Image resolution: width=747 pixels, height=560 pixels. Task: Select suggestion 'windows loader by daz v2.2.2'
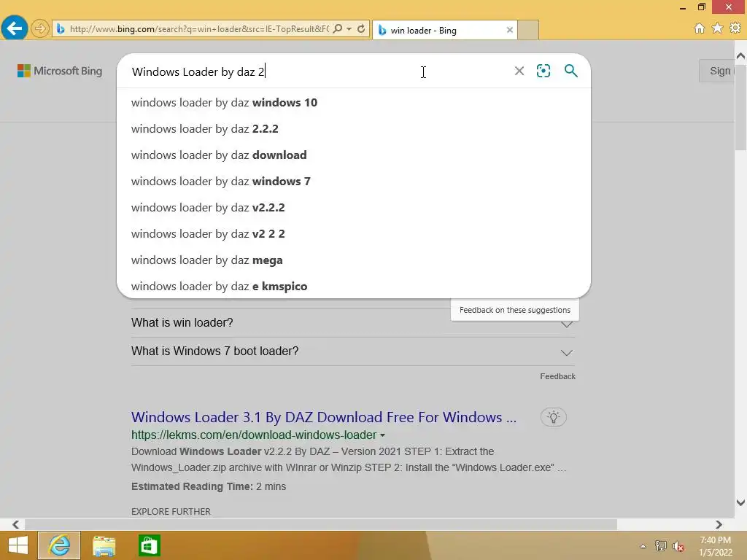coord(354,207)
